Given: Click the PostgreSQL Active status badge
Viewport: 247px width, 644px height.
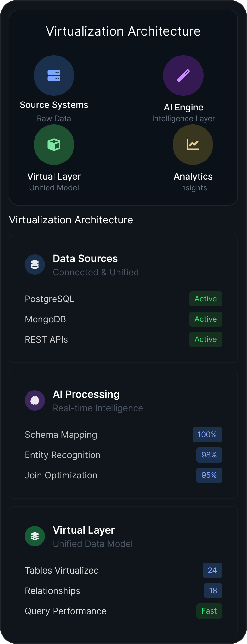Looking at the screenshot, I should coord(206,299).
